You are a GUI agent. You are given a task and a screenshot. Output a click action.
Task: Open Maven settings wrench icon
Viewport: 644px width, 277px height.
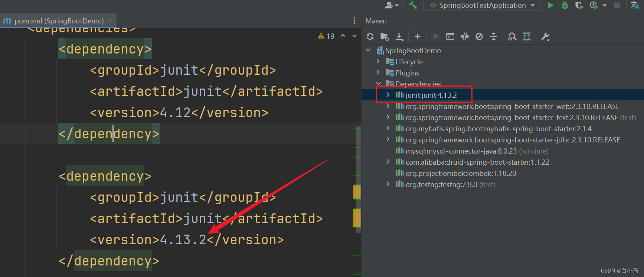click(x=545, y=36)
